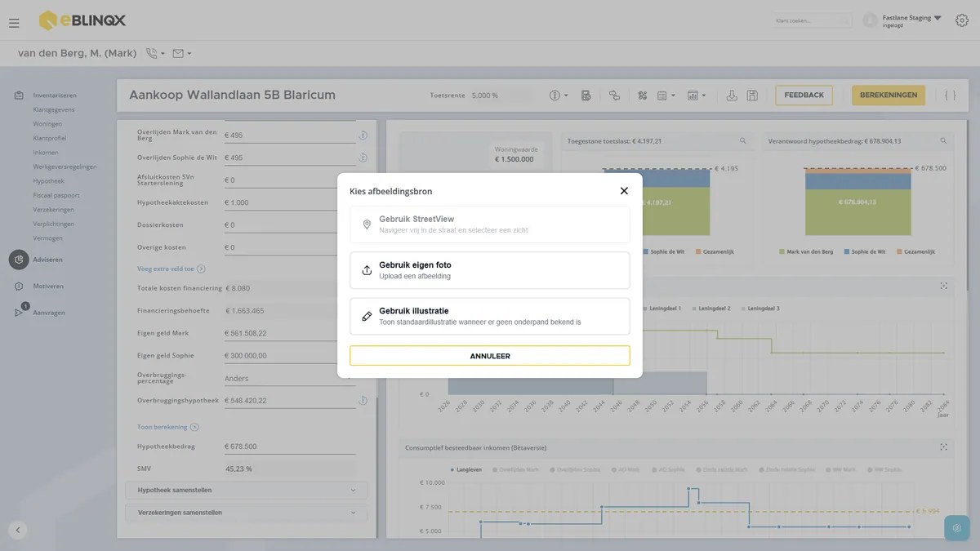Click the download toolbar icon
This screenshot has width=980, height=551.
(x=732, y=96)
